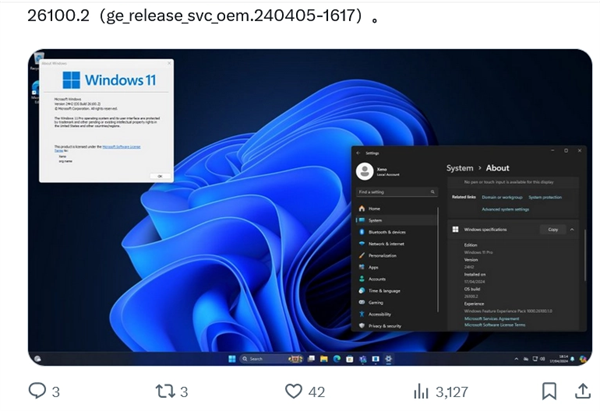The height and width of the screenshot is (411, 600).
Task: Open Apps settings category
Action: (396, 267)
